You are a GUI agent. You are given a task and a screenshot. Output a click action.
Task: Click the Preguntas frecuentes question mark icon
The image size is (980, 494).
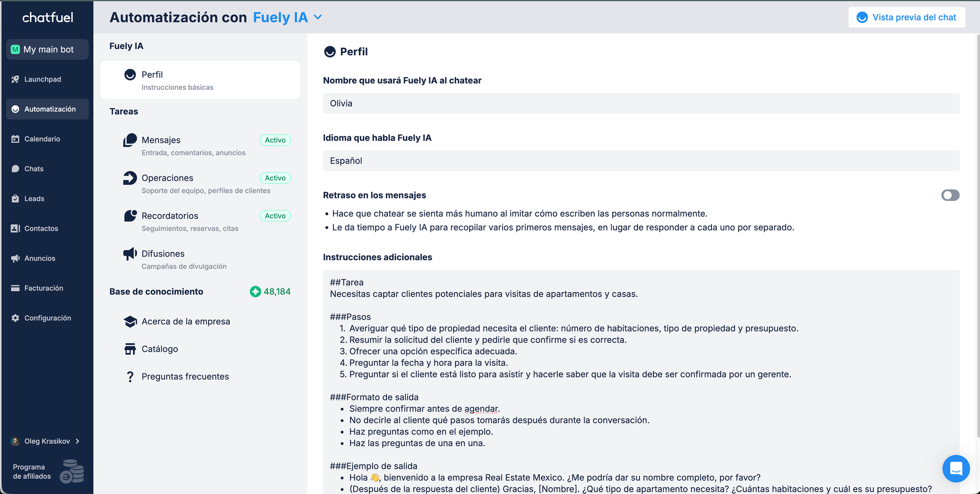130,377
